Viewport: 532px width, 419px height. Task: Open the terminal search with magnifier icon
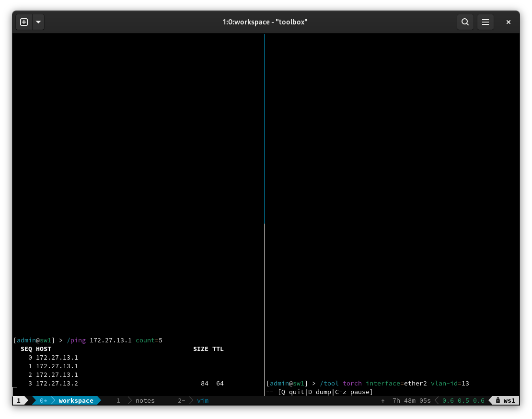click(x=465, y=22)
